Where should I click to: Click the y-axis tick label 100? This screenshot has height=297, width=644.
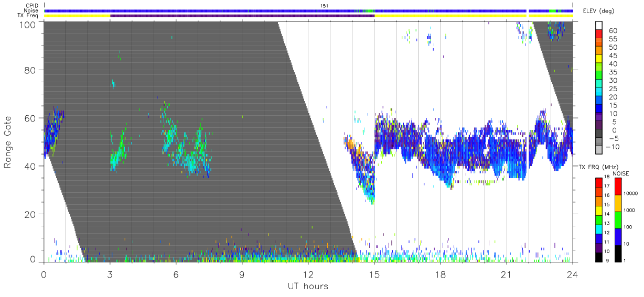(x=28, y=24)
